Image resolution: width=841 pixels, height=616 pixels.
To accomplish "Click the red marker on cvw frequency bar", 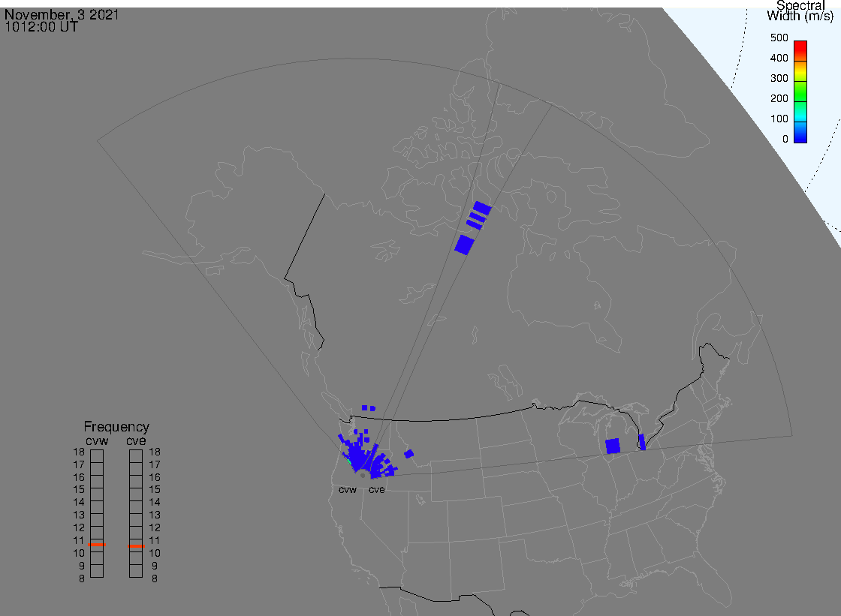I will [x=97, y=545].
